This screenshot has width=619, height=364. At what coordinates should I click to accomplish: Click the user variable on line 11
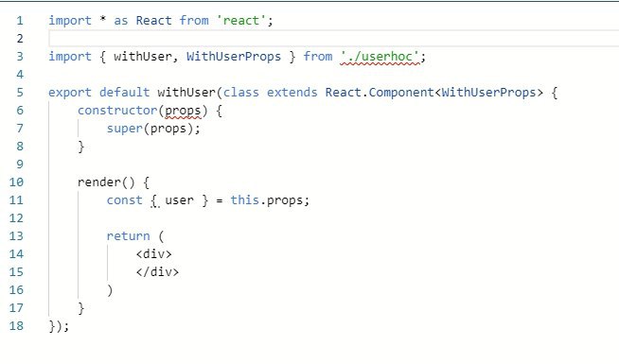[179, 200]
